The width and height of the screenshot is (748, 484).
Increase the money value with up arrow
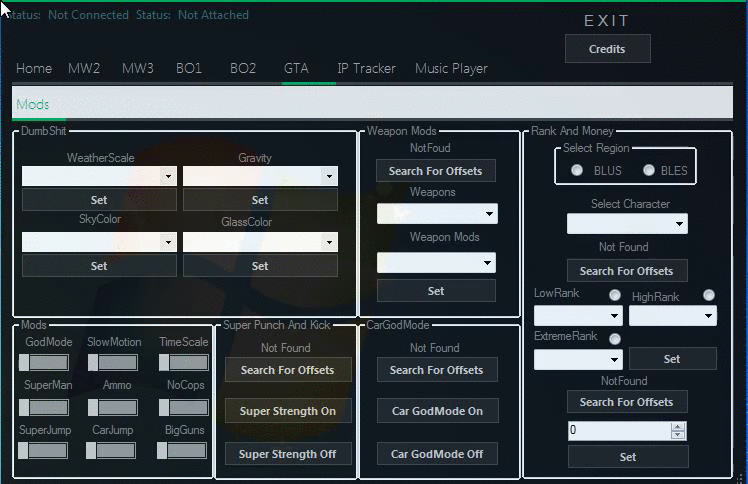[x=679, y=426]
